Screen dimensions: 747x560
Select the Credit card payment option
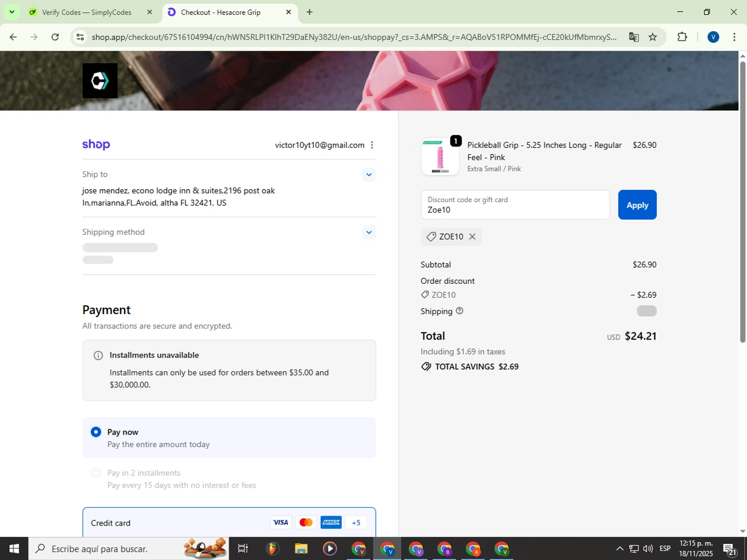tap(229, 523)
